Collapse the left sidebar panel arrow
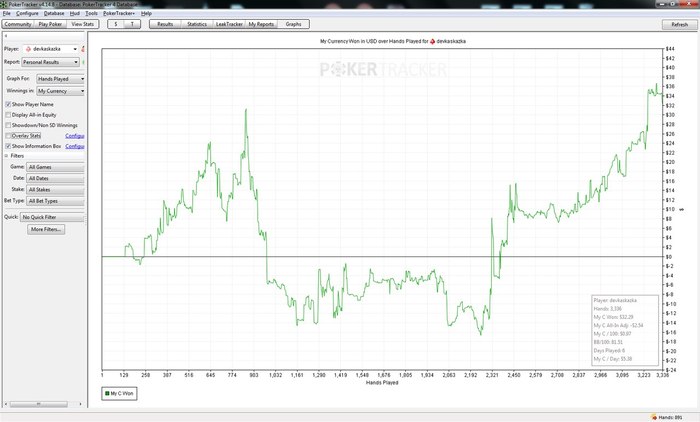The image size is (700, 422). pyautogui.click(x=6, y=36)
